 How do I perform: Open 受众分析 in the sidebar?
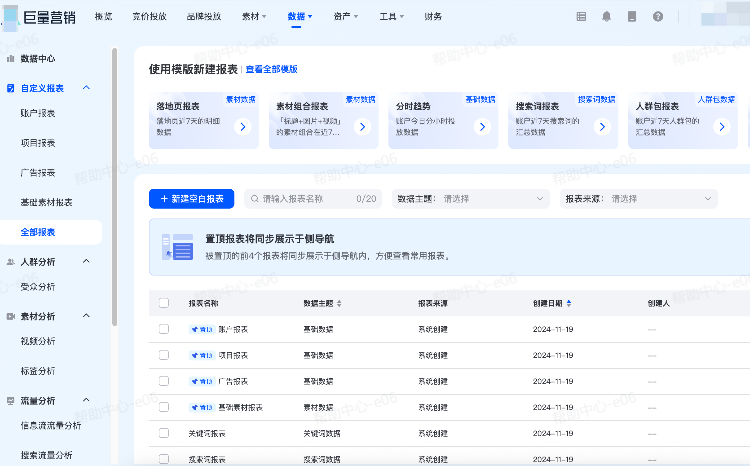click(x=38, y=287)
